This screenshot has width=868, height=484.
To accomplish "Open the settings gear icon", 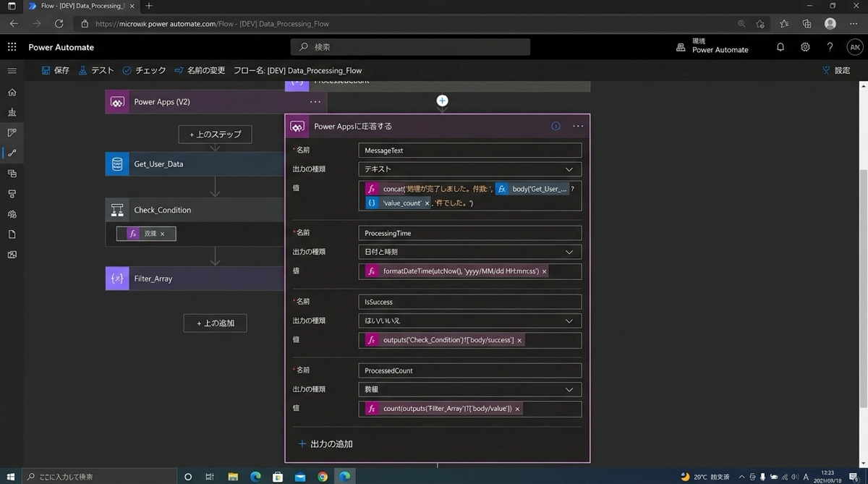I will pos(805,47).
